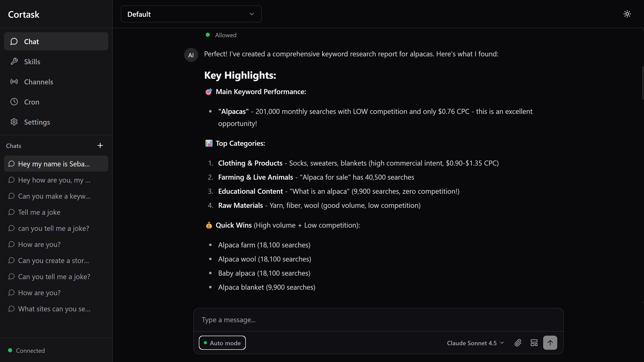Toggle light theme with the sun icon
This screenshot has height=362, width=644.
click(627, 14)
